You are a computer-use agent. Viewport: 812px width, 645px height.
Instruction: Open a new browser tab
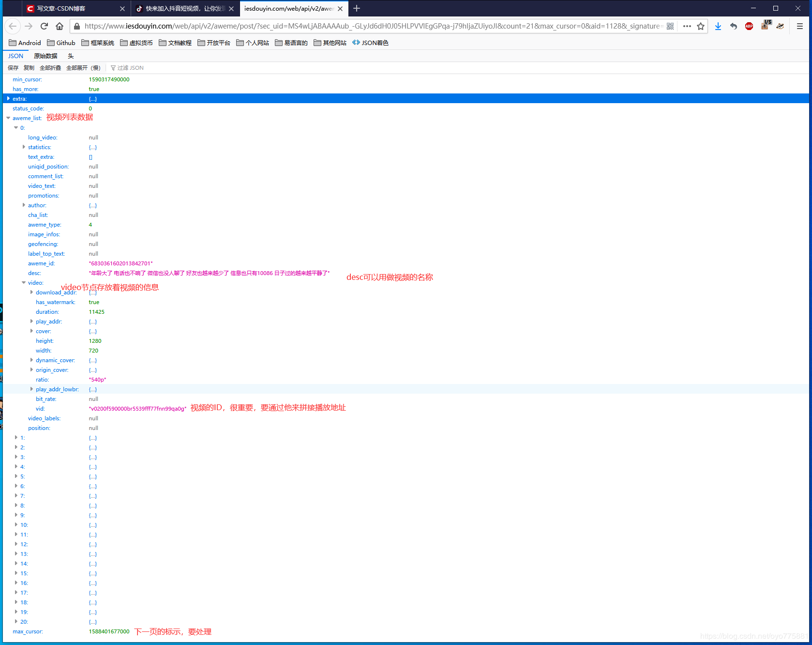point(357,8)
